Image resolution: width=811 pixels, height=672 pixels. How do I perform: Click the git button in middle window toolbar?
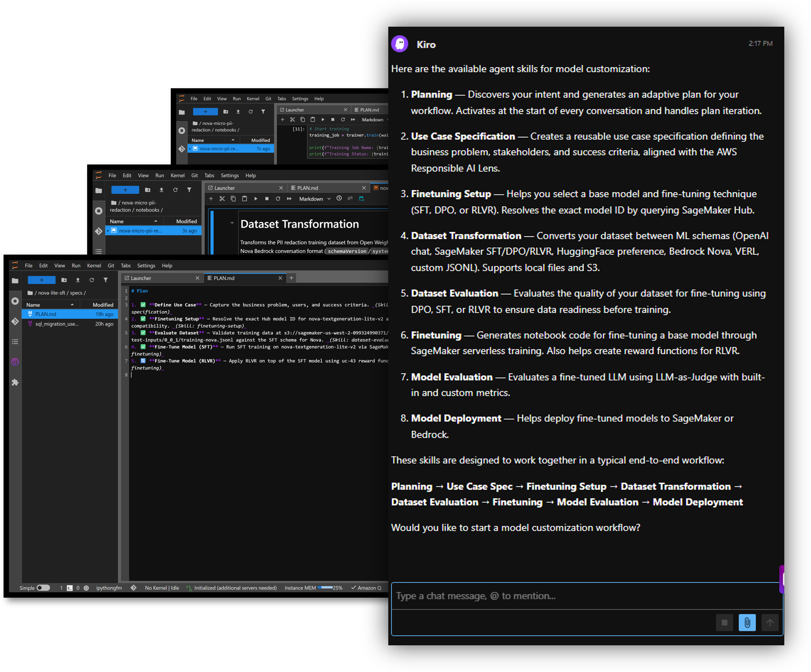tap(350, 198)
